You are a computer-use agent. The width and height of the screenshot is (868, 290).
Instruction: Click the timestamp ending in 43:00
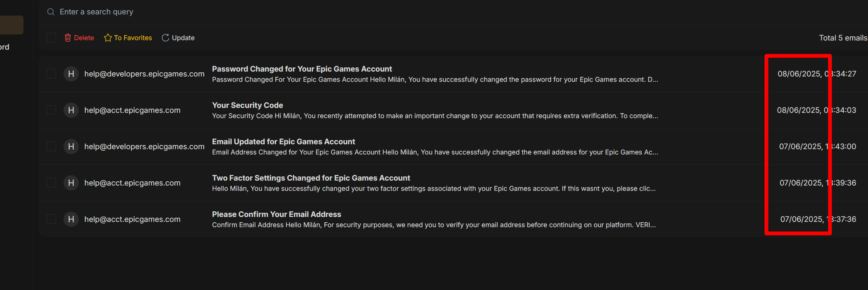(818, 147)
